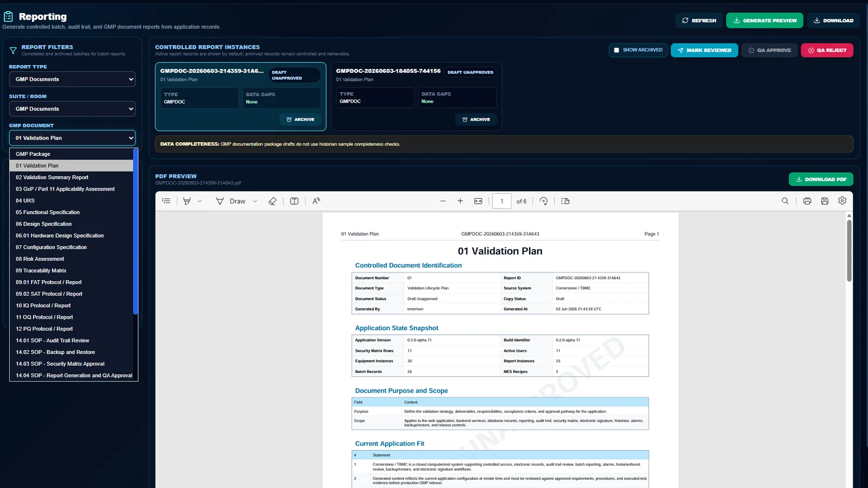This screenshot has width=868, height=488.
Task: Choose 01 Validation Plan option in list
Action: click(x=71, y=166)
